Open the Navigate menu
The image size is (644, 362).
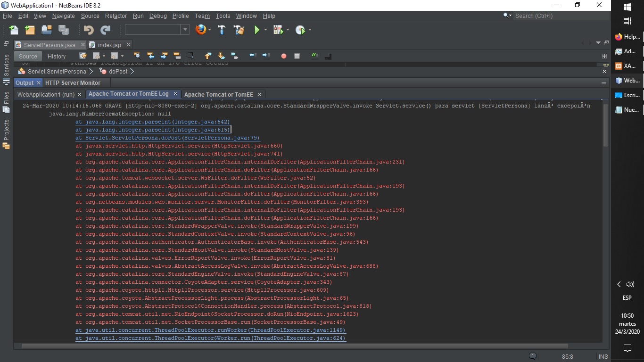(63, 16)
